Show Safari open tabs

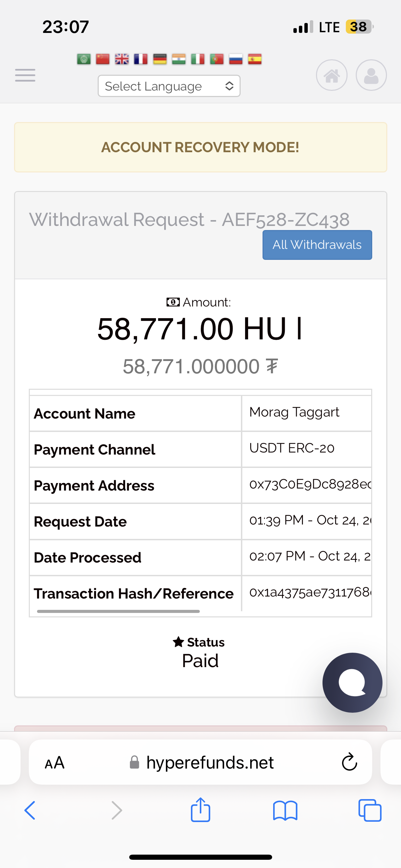370,810
